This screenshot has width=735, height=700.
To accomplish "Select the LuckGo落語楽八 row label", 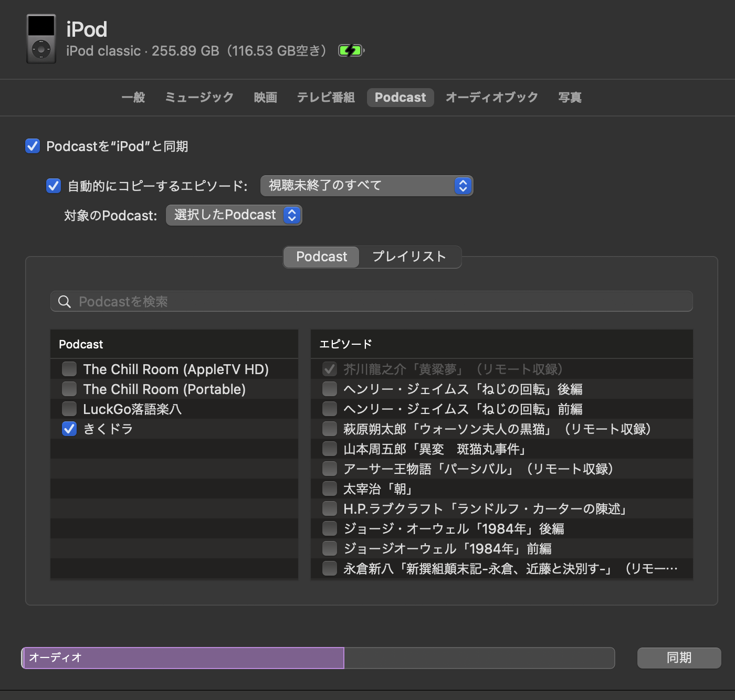I will [132, 409].
